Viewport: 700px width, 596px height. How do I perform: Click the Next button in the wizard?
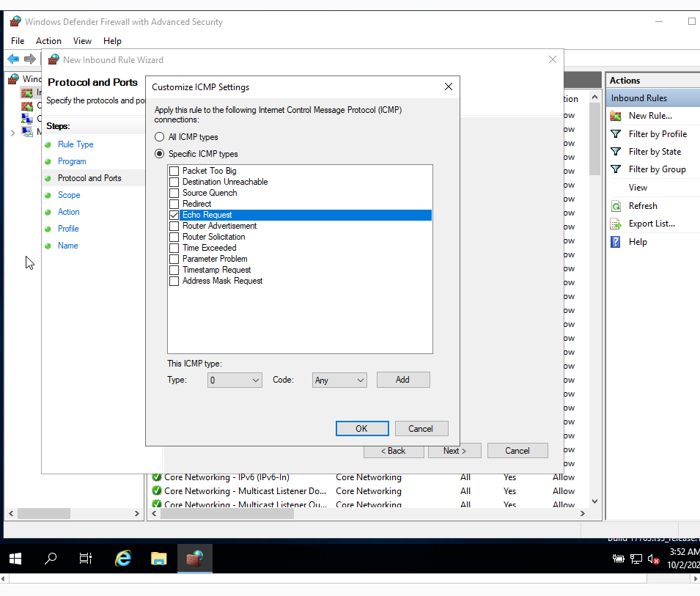tap(455, 451)
